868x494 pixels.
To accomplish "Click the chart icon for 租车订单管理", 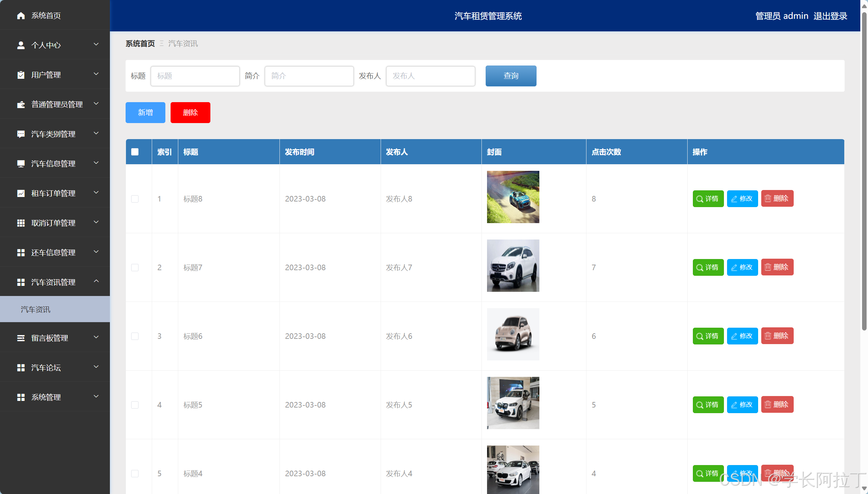I will tap(21, 193).
